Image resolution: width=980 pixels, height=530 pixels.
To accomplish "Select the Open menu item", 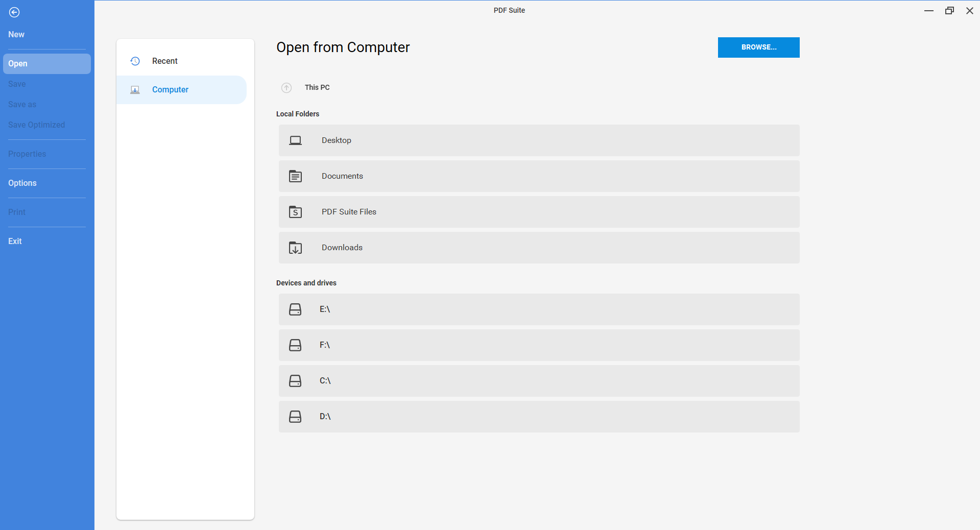I will (x=47, y=64).
